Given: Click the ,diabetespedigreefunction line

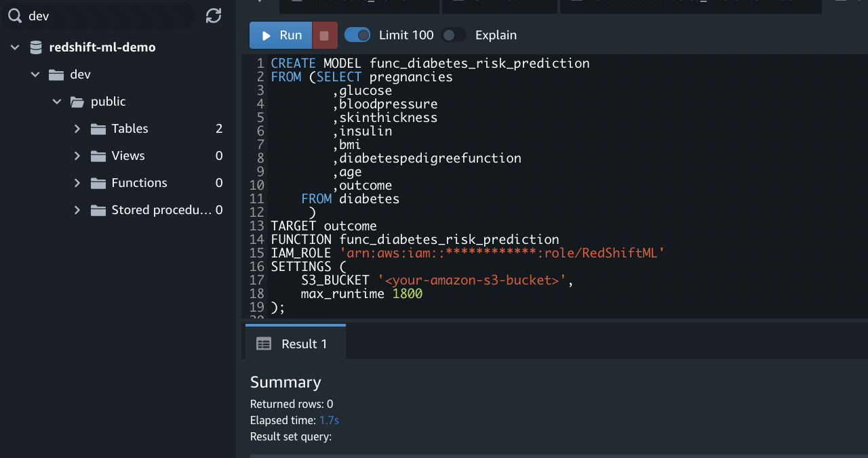Looking at the screenshot, I should 427,158.
